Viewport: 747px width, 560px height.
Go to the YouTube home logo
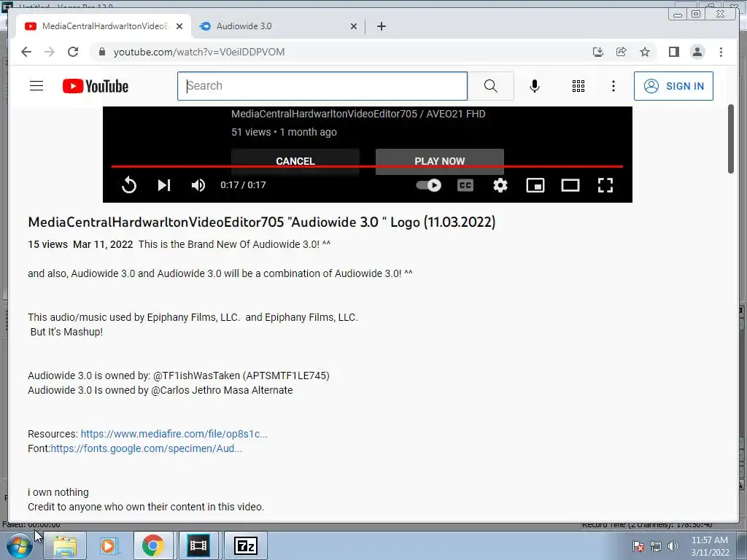96,86
